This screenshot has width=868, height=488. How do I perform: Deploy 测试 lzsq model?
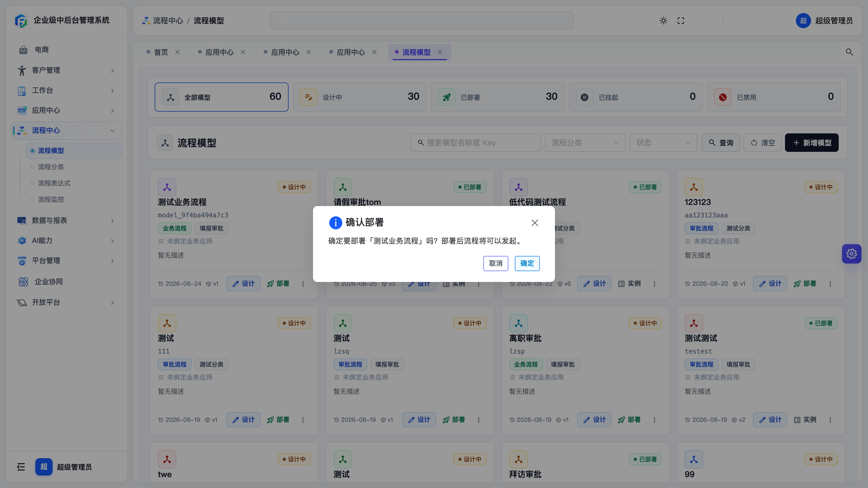pyautogui.click(x=454, y=420)
